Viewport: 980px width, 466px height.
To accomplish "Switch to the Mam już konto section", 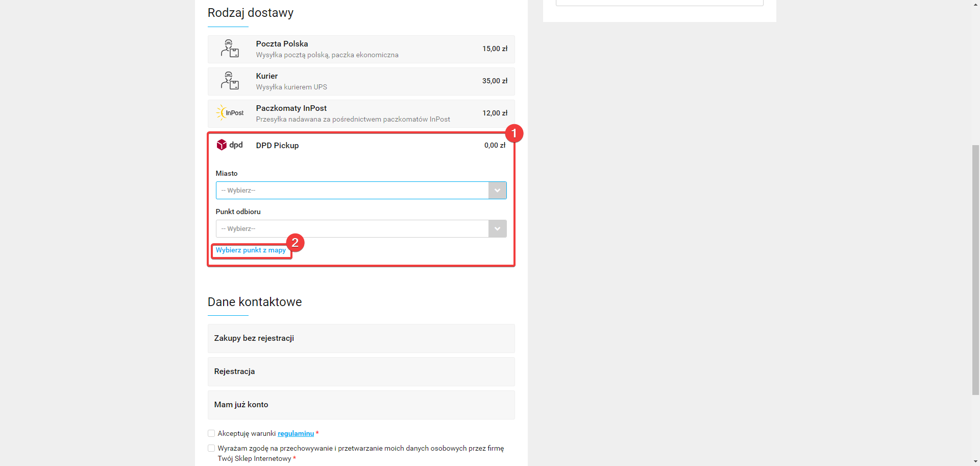I will pyautogui.click(x=361, y=404).
